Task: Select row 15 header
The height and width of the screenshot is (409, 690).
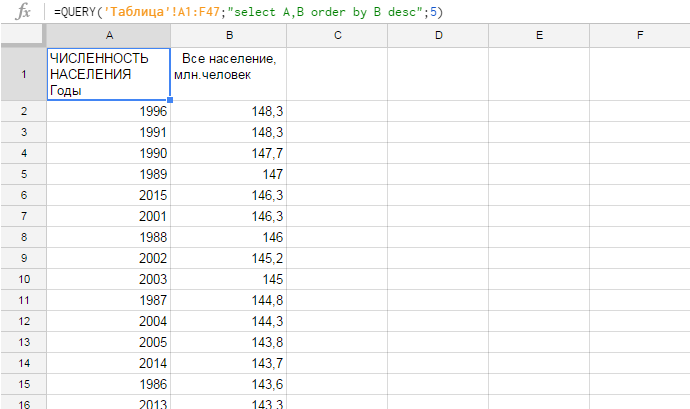Action: coord(24,384)
